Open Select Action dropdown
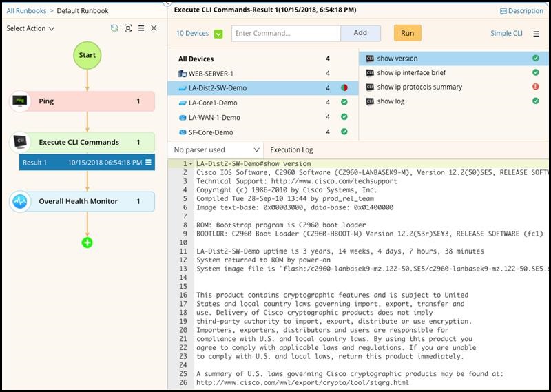The height and width of the screenshot is (392, 551). (30, 28)
